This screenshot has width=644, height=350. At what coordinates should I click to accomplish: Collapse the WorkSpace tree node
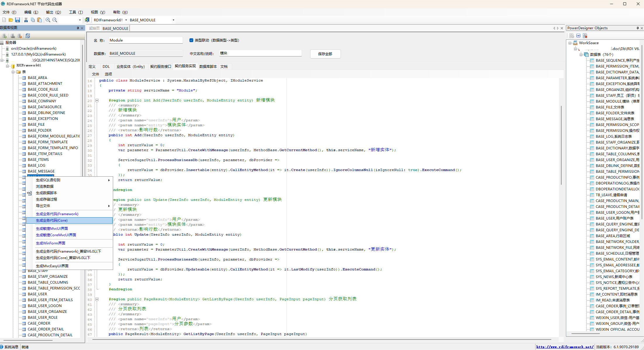pos(570,43)
